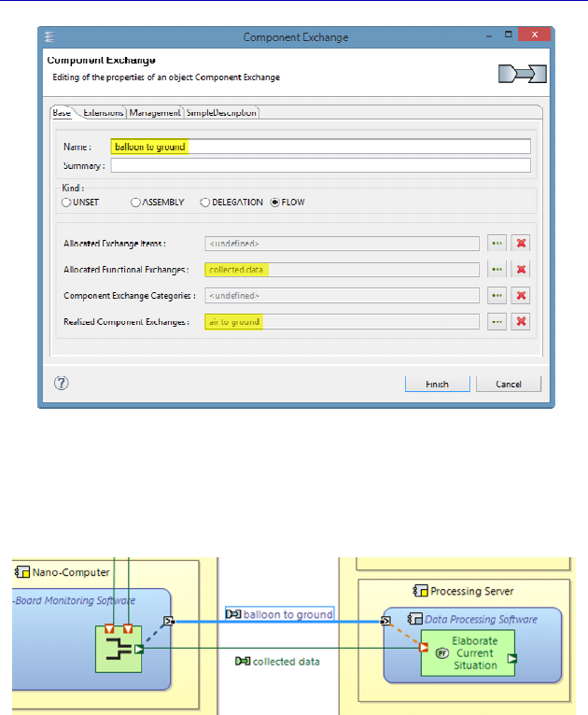Select the DELEGATION kind radio button
Screen dimensions: 588x715
(x=205, y=203)
